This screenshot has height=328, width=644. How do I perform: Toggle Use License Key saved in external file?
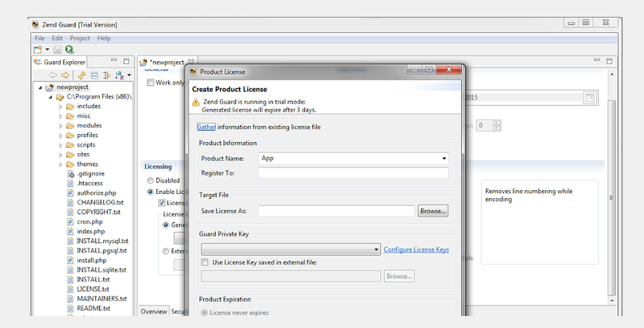(205, 262)
